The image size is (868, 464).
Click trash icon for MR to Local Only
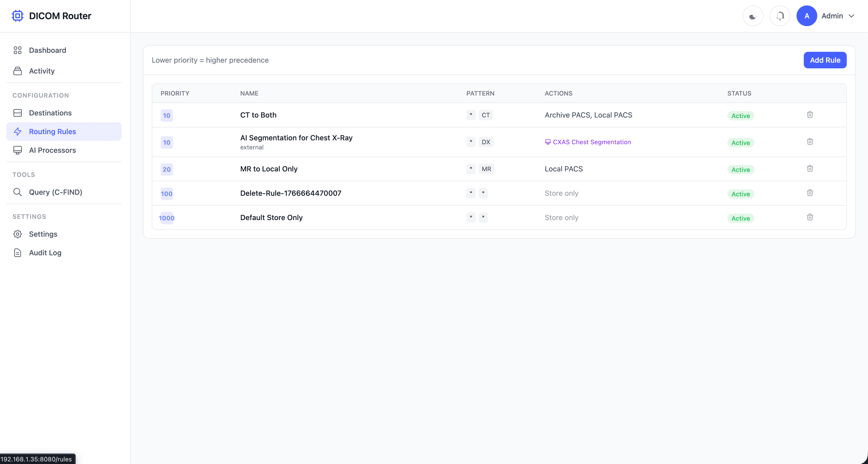(810, 169)
